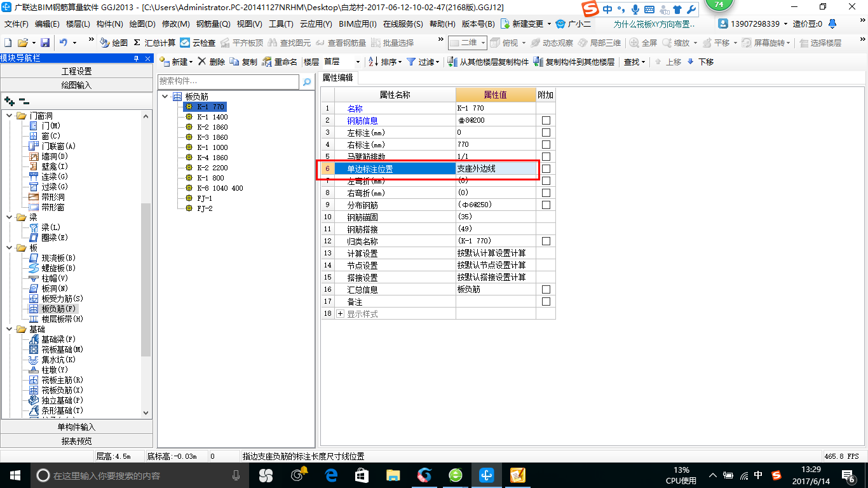Open the 文件(F) menu

pyautogui.click(x=17, y=24)
